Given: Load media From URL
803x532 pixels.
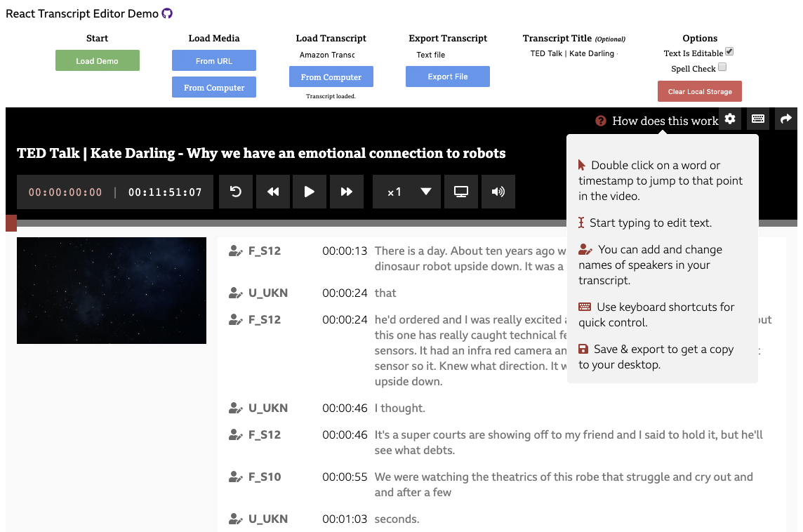Looking at the screenshot, I should click(214, 60).
